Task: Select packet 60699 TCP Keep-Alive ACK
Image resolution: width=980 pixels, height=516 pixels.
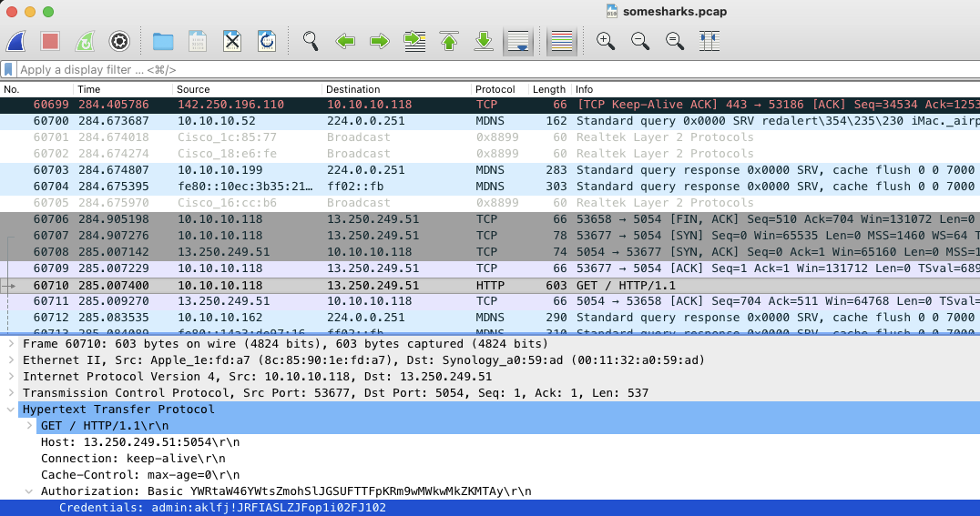Action: click(490, 105)
